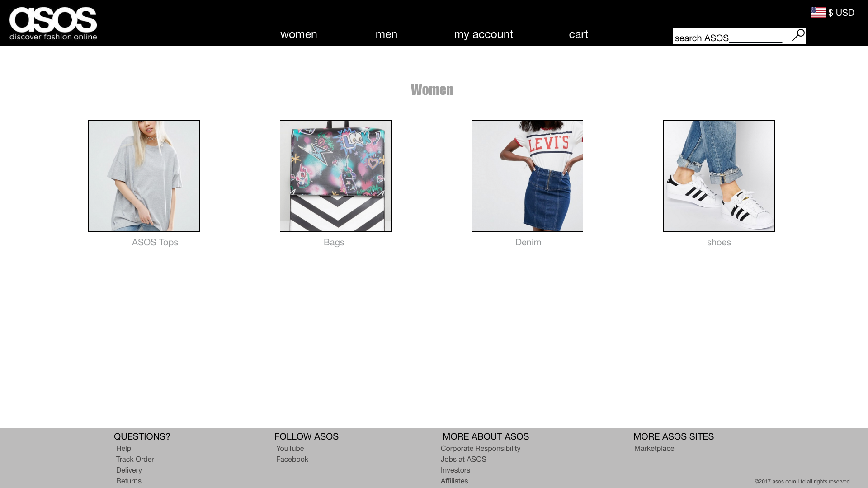The image size is (868, 488).
Task: Visit the YouTube link under Follow ASOS
Action: coord(290,448)
